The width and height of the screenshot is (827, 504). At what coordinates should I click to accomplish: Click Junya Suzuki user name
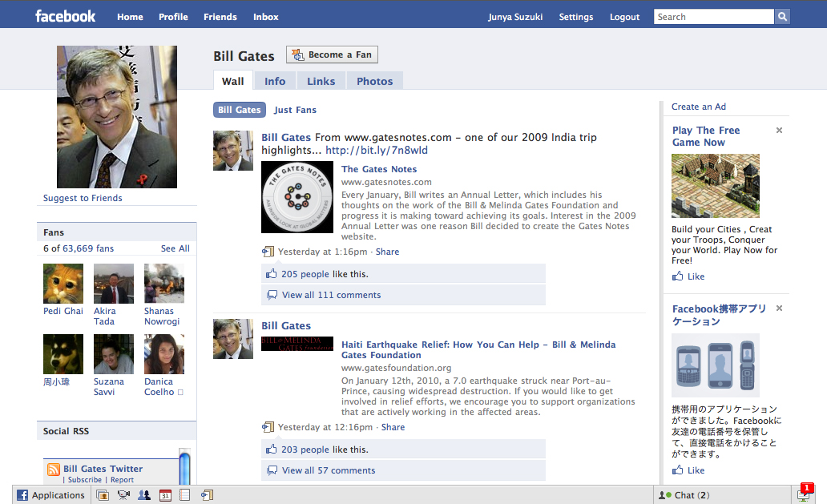click(x=514, y=17)
